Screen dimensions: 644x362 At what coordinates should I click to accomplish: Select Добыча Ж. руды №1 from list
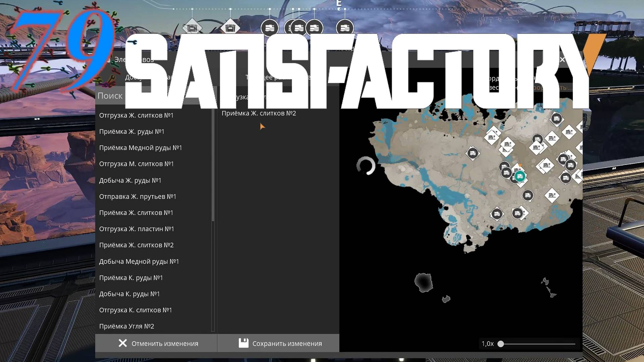pos(130,180)
